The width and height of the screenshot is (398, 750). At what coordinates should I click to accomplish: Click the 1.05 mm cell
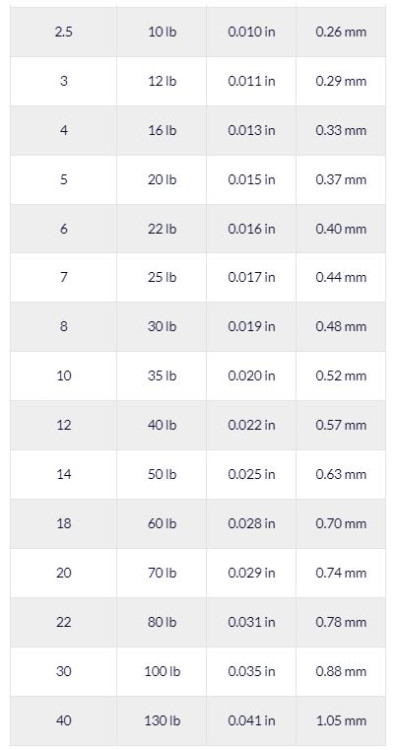341,721
